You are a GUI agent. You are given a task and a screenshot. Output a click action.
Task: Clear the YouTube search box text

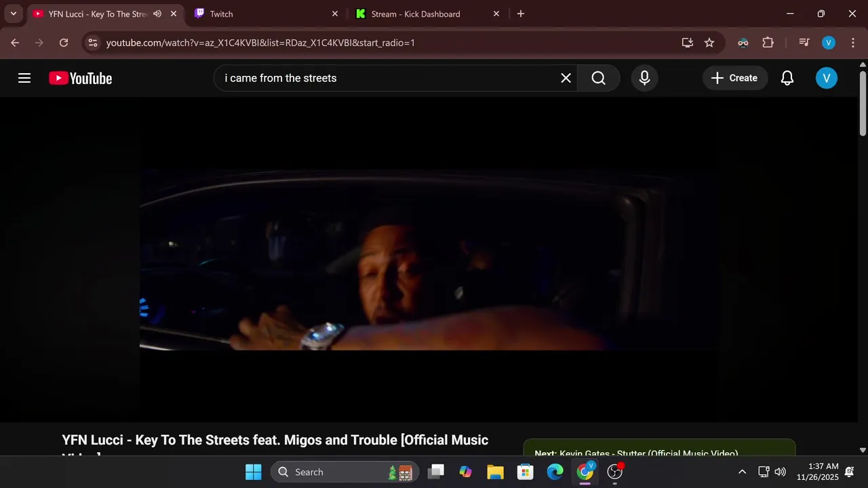click(566, 78)
